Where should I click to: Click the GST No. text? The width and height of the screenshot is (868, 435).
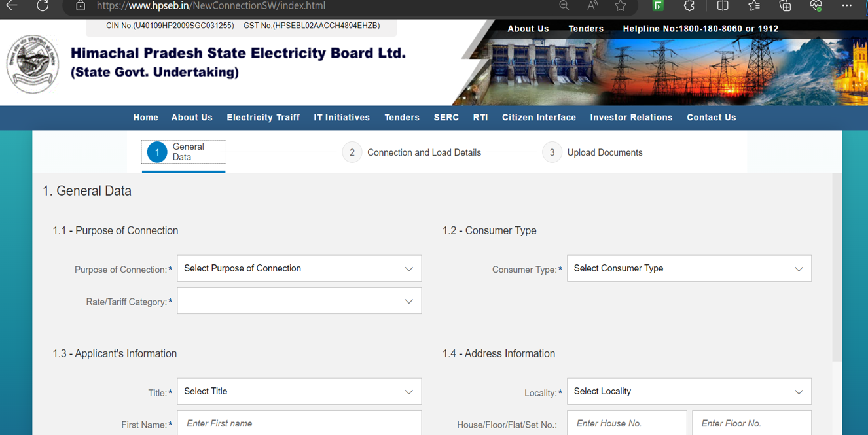pyautogui.click(x=312, y=26)
